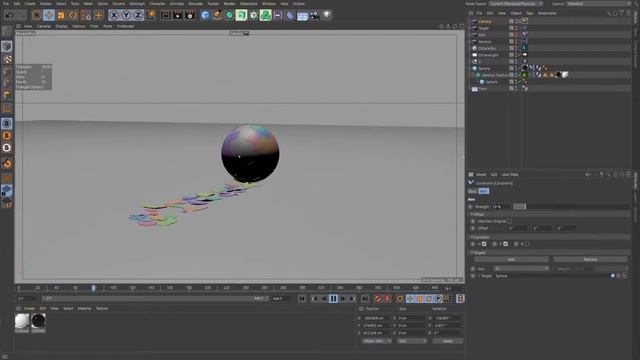Go to start of animation

[302, 299]
